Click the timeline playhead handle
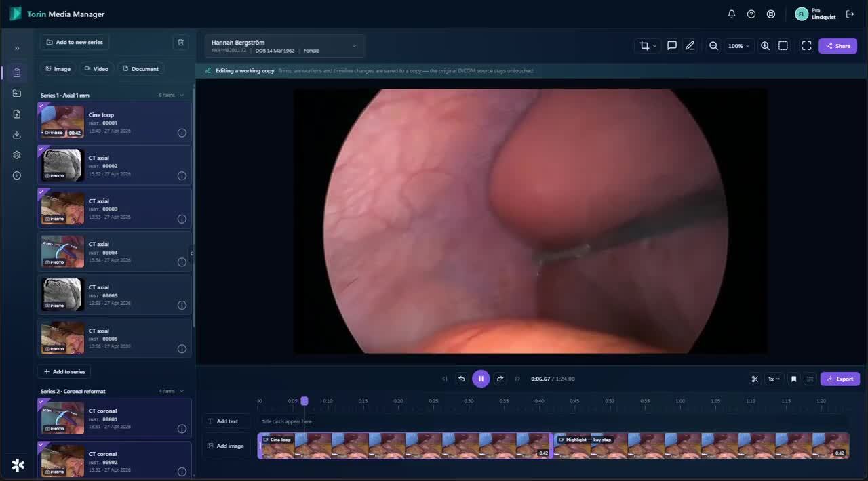 [304, 401]
